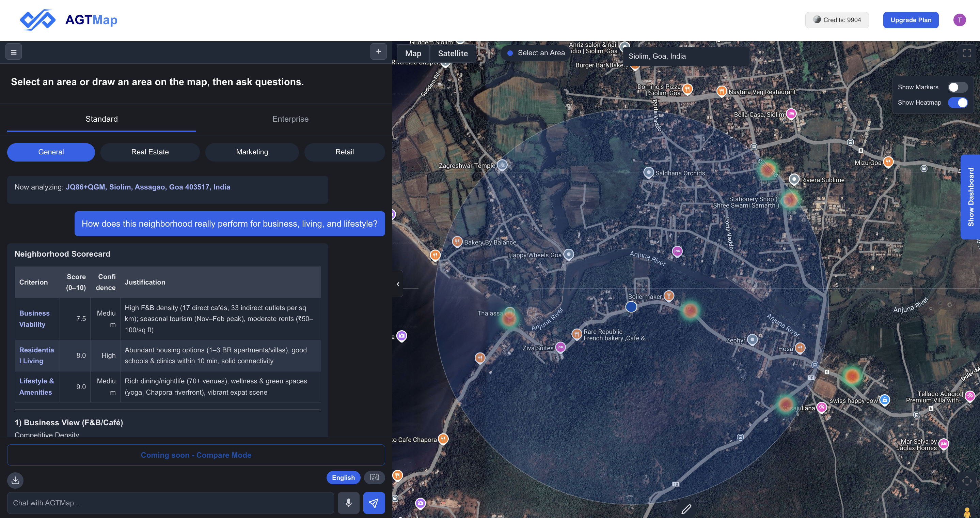Click the Upgrade Plan button
Image resolution: width=980 pixels, height=518 pixels.
coord(911,20)
